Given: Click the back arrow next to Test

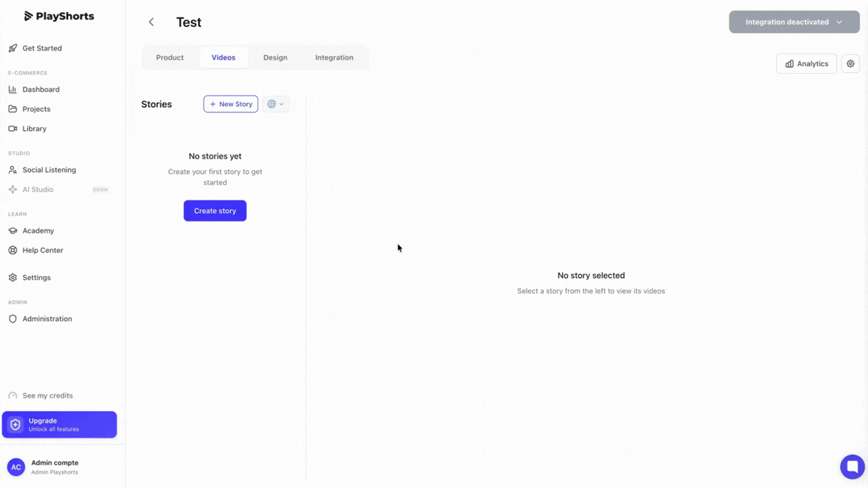Looking at the screenshot, I should click(x=151, y=22).
